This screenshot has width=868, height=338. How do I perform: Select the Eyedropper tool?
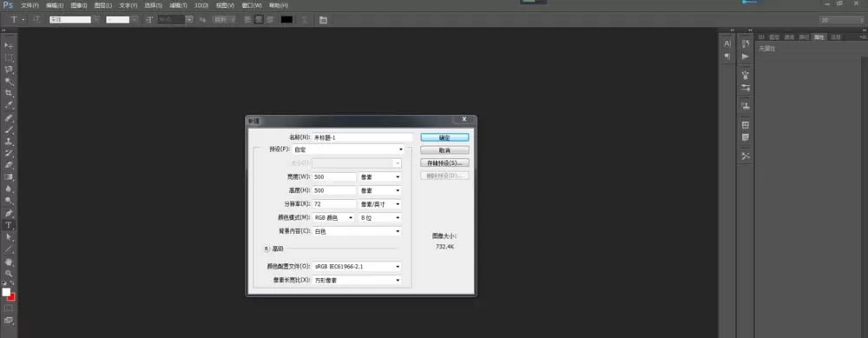pos(9,105)
